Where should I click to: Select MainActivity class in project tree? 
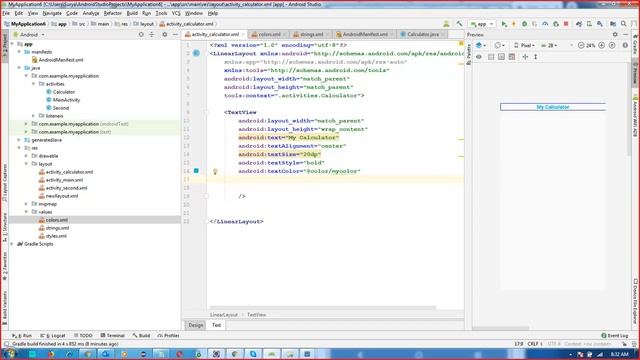point(66,100)
